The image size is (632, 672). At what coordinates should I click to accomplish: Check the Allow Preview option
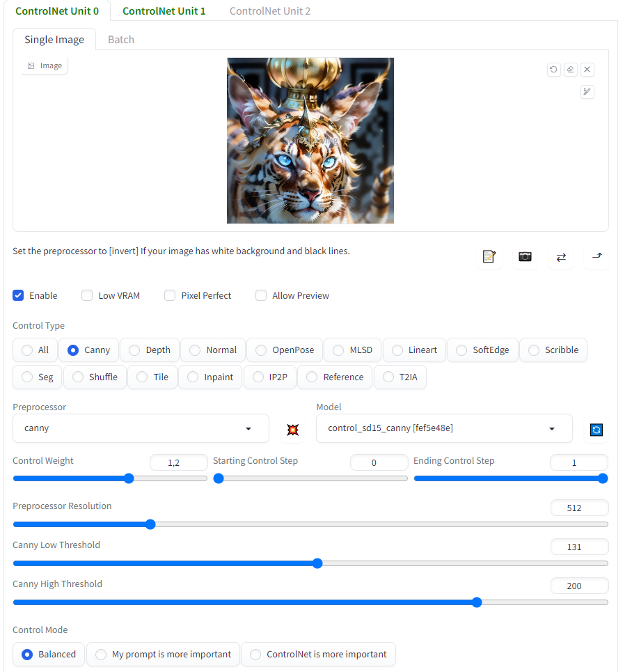(x=261, y=295)
